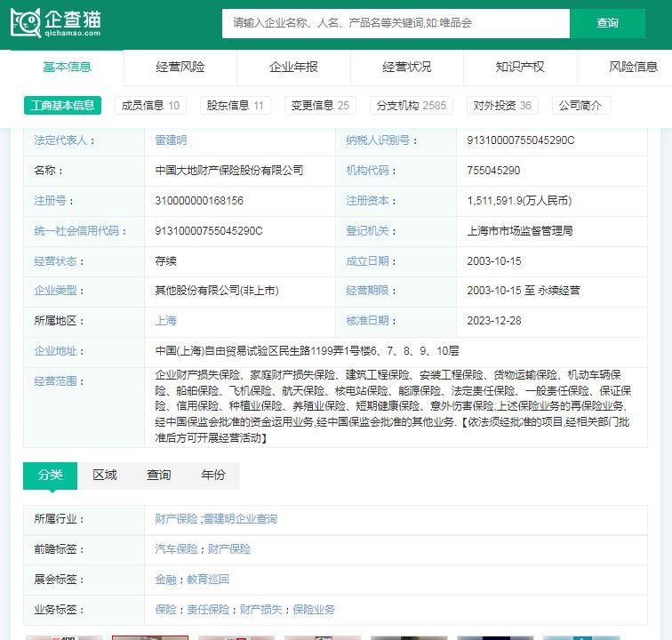672x640 pixels.
Task: Open legal representative 雷建明 link
Action: click(x=171, y=140)
